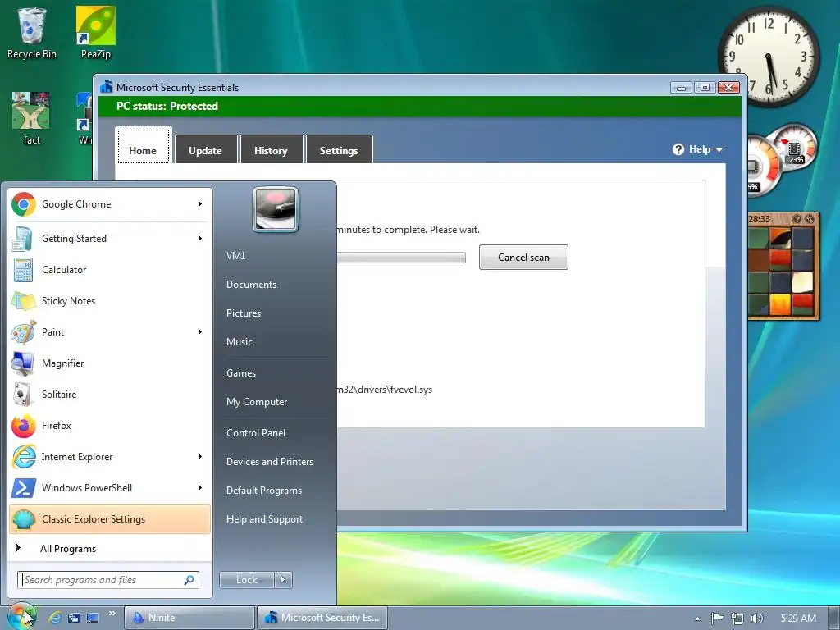Switch to the History tab
Image resolution: width=840 pixels, height=630 pixels.
(x=271, y=149)
